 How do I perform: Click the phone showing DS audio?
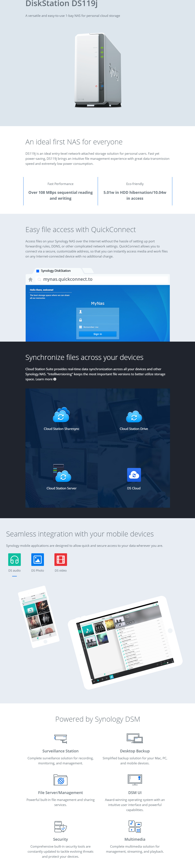38,617
